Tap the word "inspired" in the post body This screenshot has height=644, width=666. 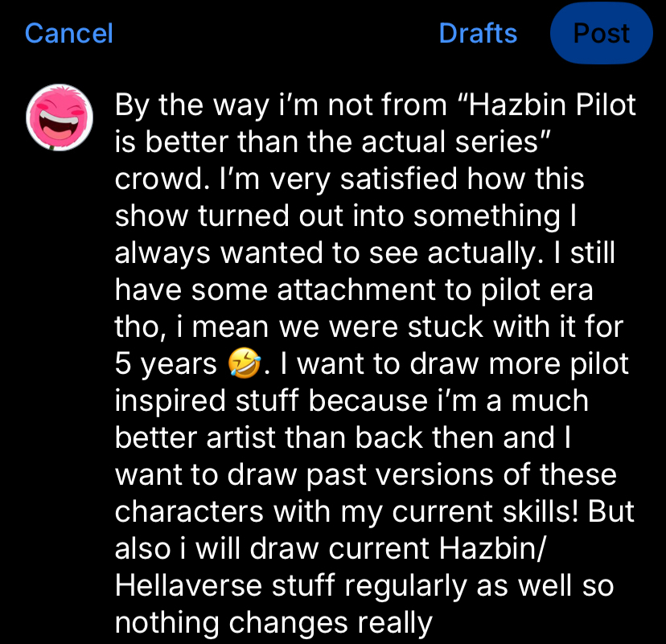[x=170, y=401]
